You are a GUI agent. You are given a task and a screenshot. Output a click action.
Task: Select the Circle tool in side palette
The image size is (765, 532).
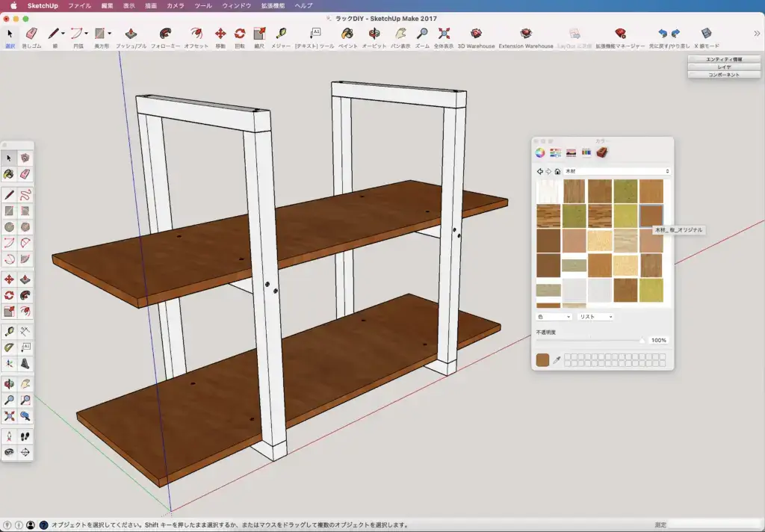click(9, 227)
